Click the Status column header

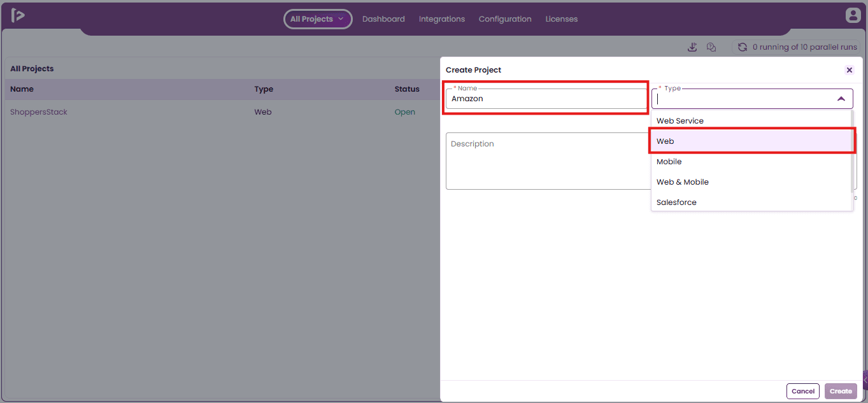(x=407, y=89)
